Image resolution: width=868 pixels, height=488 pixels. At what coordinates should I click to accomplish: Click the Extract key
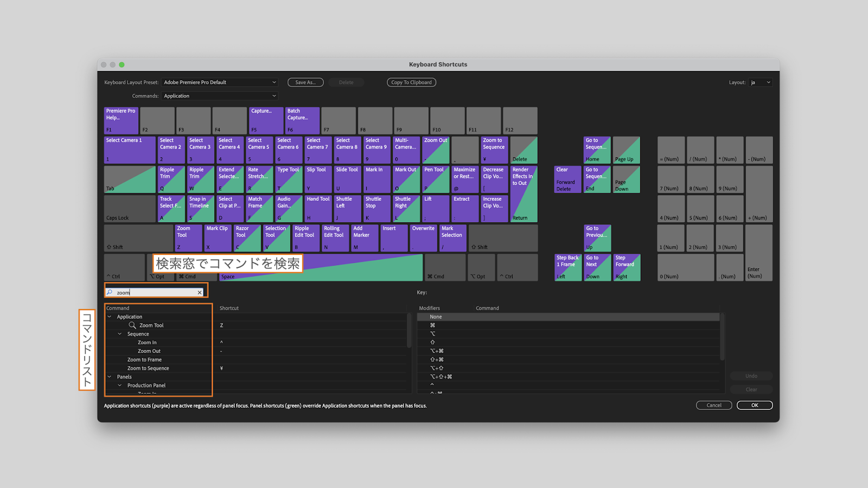465,209
